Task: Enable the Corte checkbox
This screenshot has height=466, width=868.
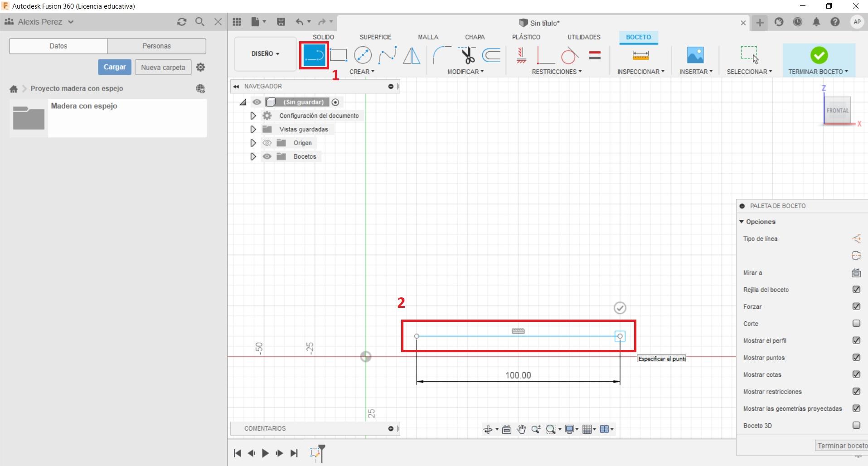Action: (x=856, y=323)
